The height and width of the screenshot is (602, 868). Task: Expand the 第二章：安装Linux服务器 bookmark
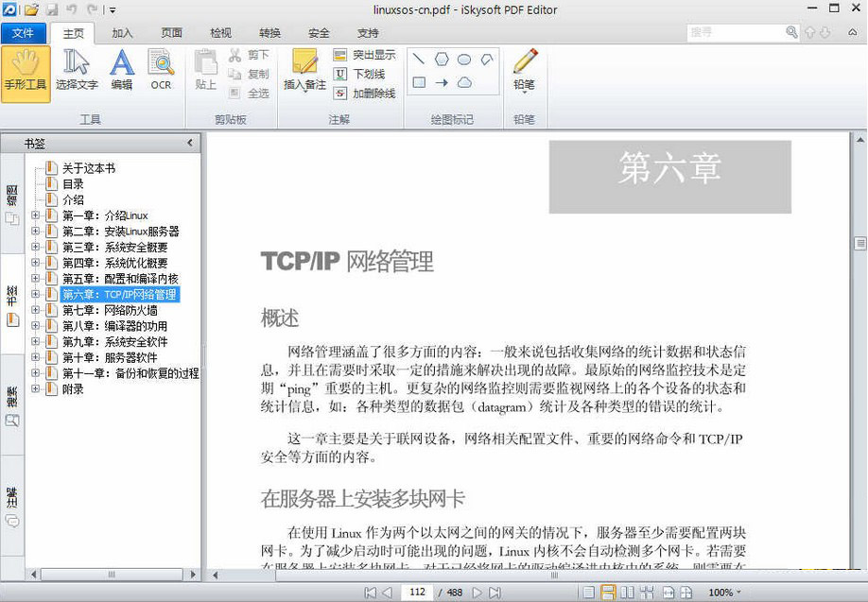[x=35, y=231]
